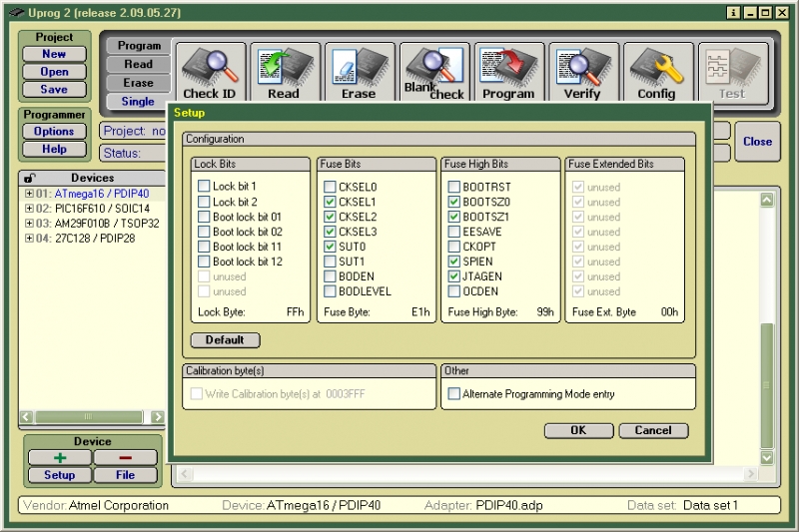Select the Erase mode tab

(139, 83)
